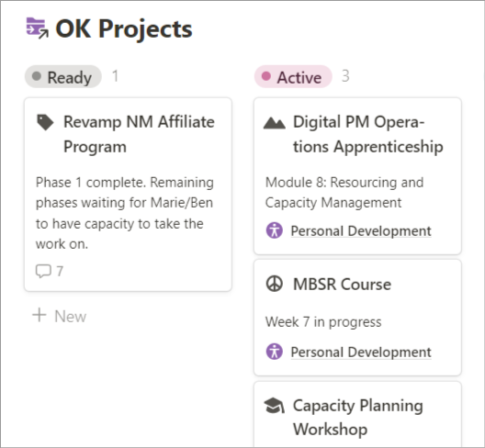Click the plus icon next to New

coord(39,316)
